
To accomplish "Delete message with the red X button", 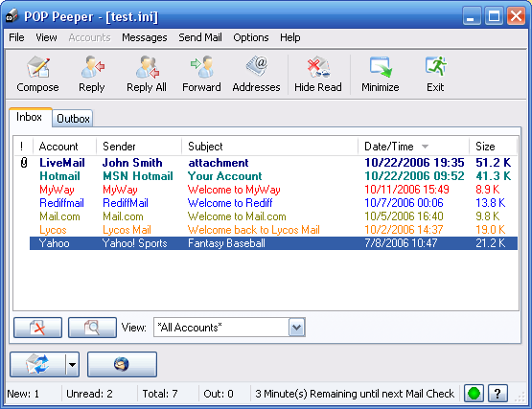I will tap(37, 328).
